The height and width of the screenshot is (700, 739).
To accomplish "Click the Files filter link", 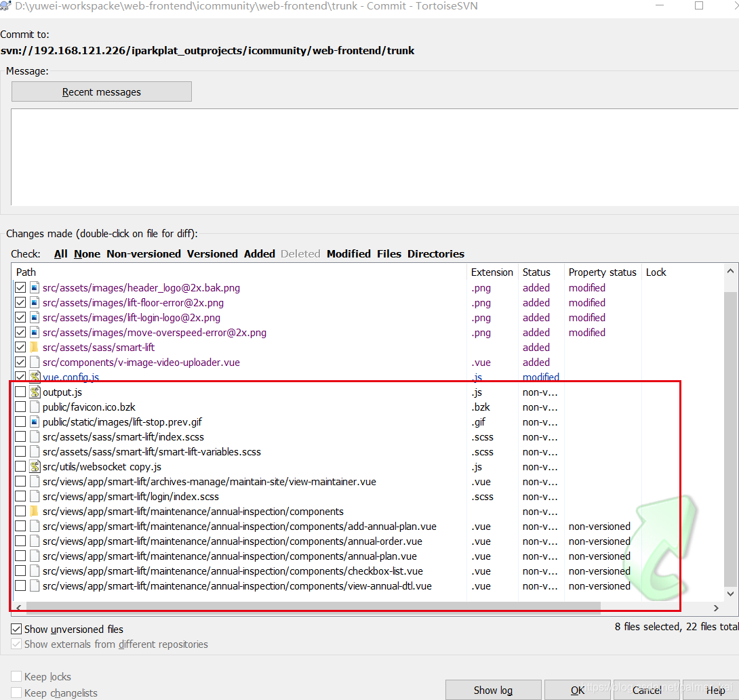I will click(x=389, y=253).
